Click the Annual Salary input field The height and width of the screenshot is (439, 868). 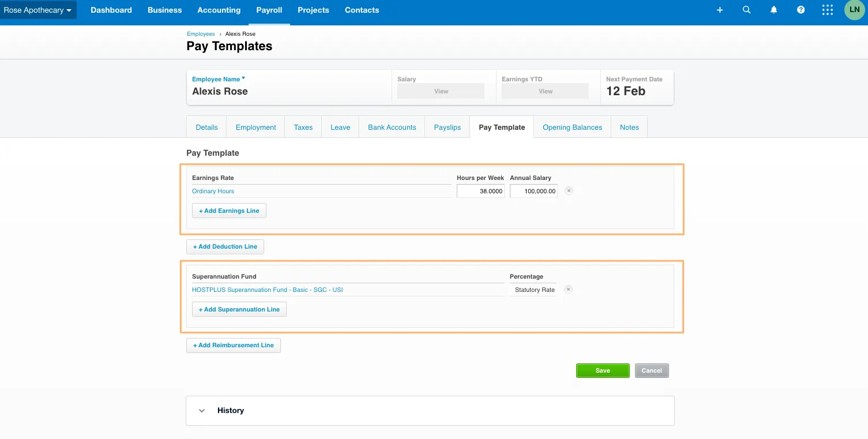(533, 191)
